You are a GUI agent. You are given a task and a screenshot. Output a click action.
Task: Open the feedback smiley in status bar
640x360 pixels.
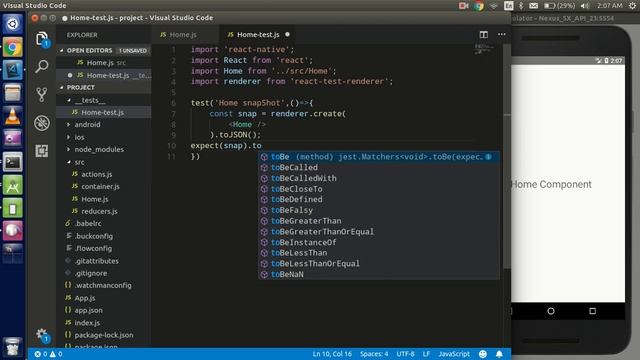[483, 354]
